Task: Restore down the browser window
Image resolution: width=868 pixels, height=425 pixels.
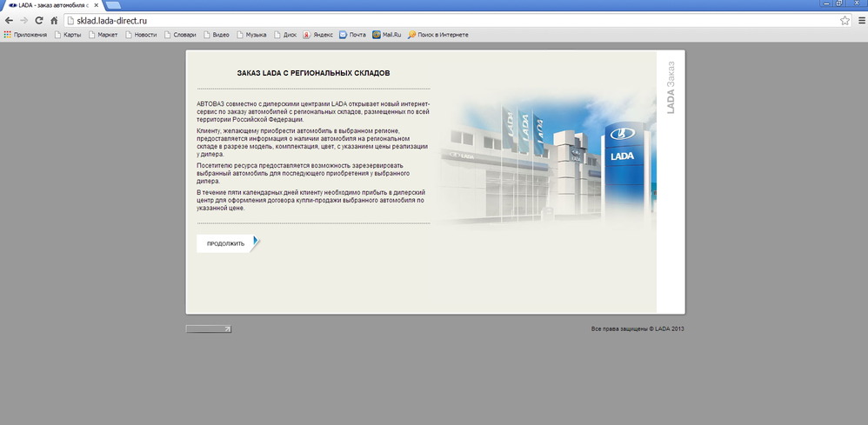Action: 840,3
